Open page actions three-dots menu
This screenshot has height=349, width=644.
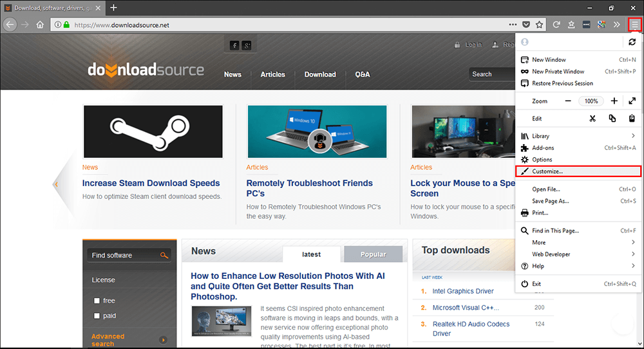tap(513, 24)
